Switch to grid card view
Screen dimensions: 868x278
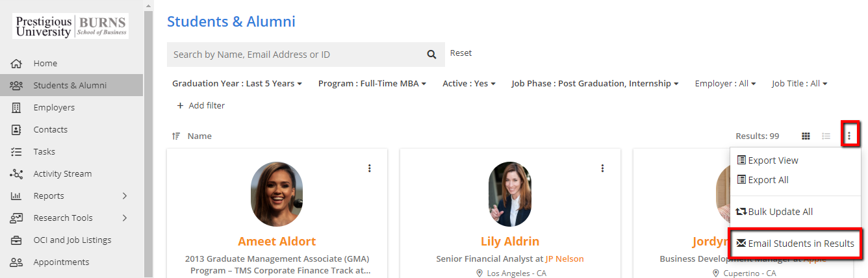(x=806, y=136)
